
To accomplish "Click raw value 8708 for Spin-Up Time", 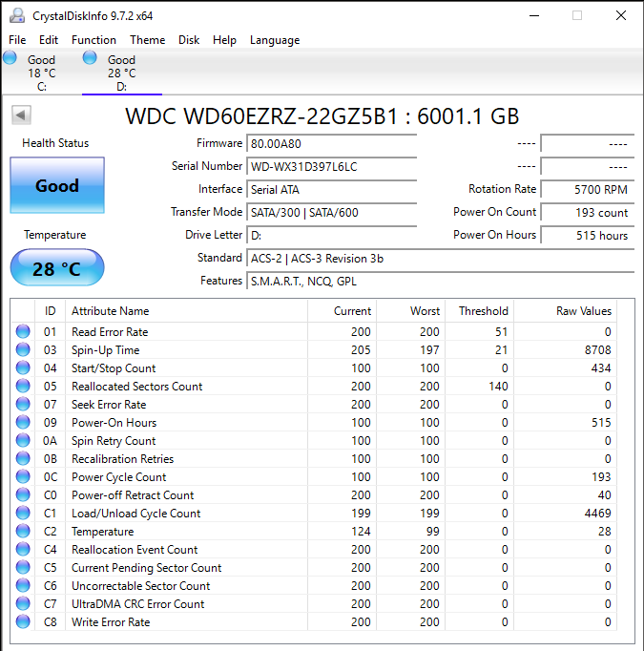I will coord(597,350).
